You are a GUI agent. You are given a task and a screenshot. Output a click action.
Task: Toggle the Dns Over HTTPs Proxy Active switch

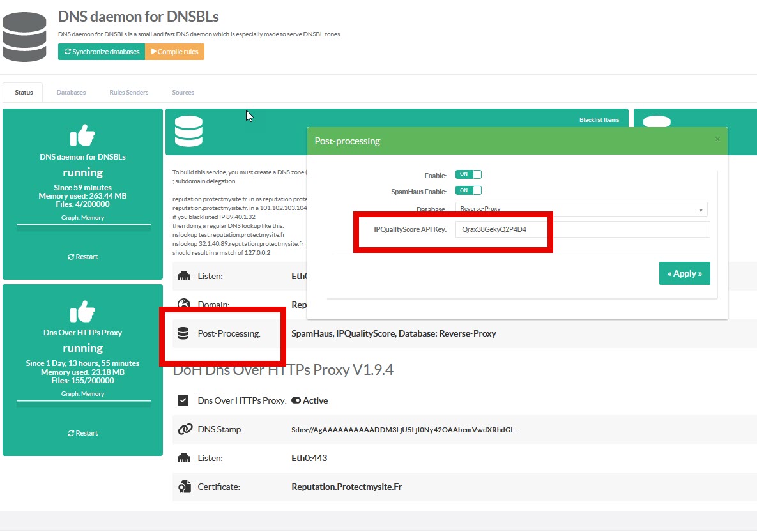[x=296, y=401]
